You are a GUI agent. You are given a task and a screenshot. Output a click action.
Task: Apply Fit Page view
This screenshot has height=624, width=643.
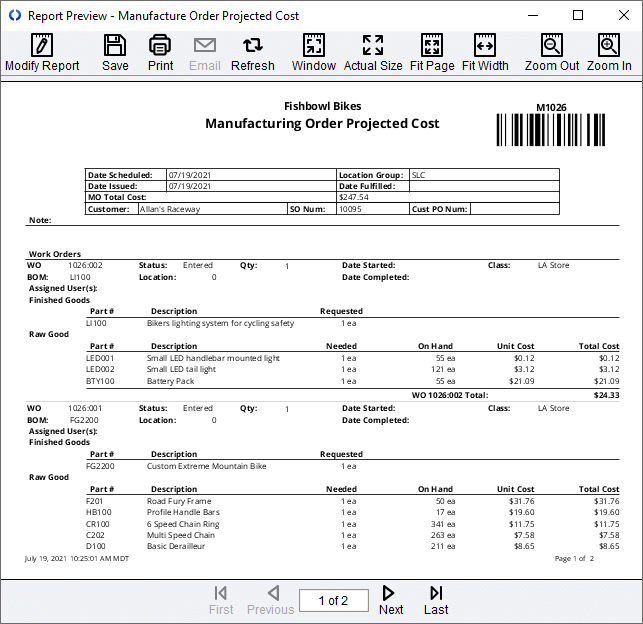tap(432, 53)
